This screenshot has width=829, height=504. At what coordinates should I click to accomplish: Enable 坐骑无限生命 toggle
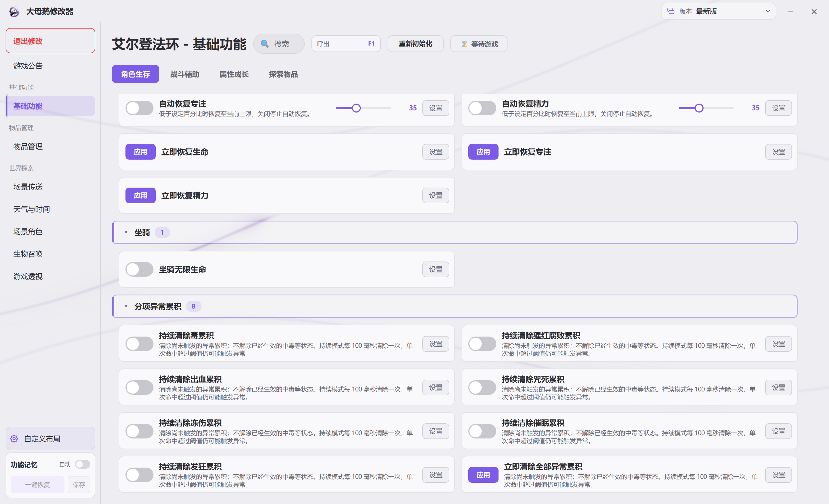[x=139, y=269]
